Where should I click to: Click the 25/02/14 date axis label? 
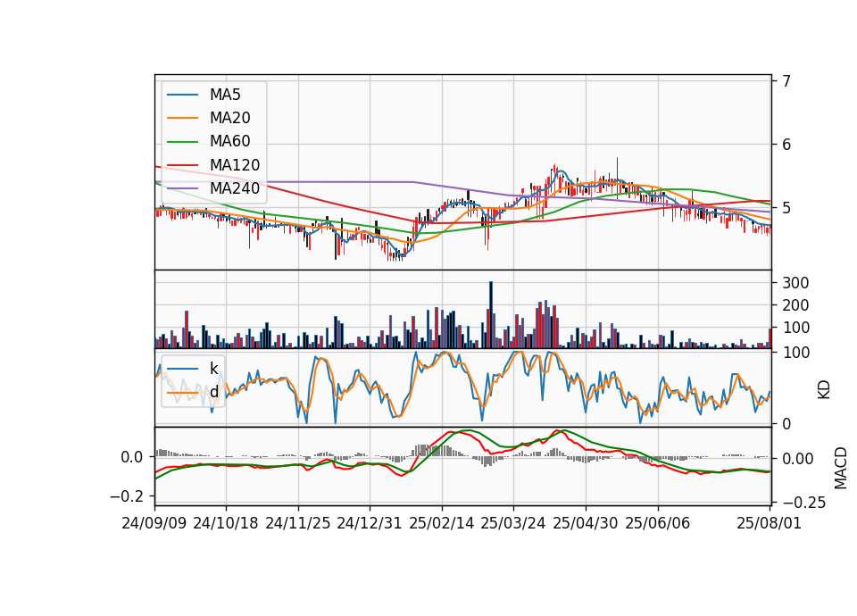pyautogui.click(x=442, y=523)
